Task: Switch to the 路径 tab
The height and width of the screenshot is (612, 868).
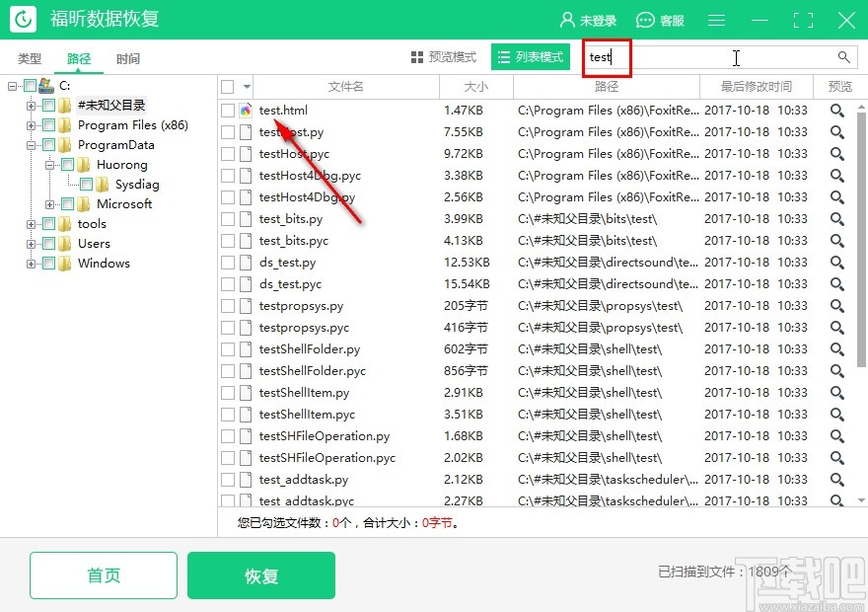Action: tap(79, 58)
